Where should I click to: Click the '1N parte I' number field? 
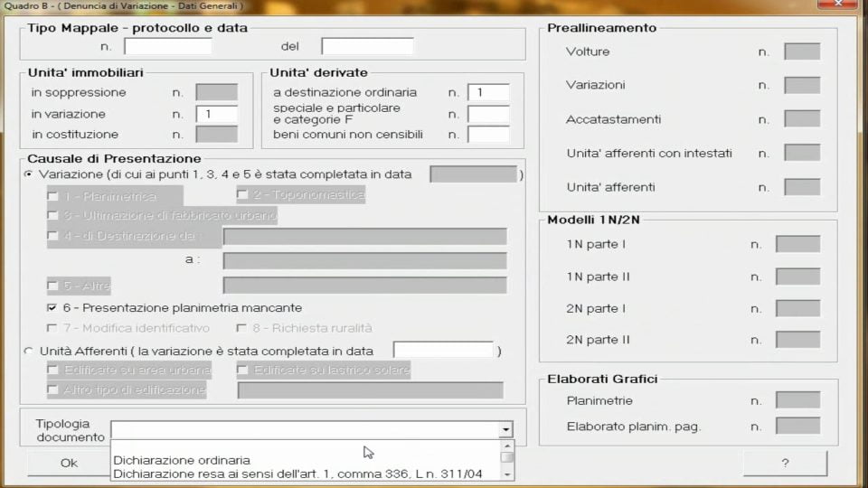pos(797,244)
